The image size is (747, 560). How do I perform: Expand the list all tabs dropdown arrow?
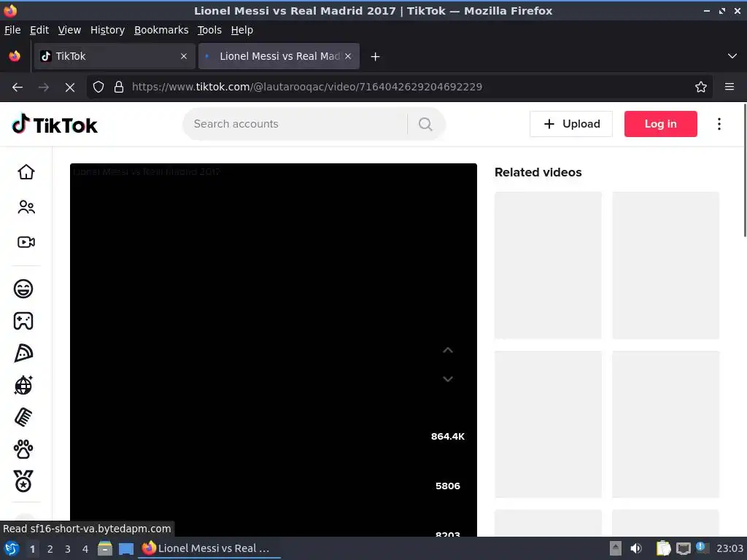pyautogui.click(x=732, y=56)
